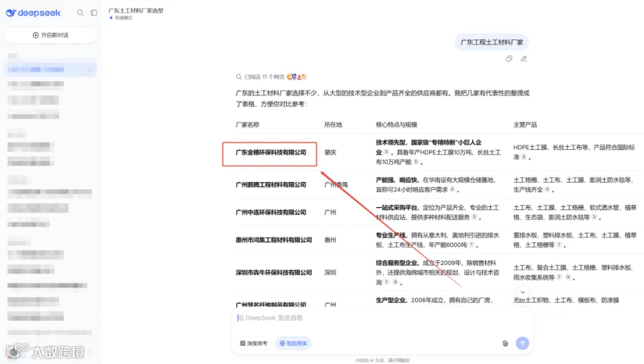Click the conversation title 广东土工材料厂家选型
Screen dimensions: 644x364
135,11
